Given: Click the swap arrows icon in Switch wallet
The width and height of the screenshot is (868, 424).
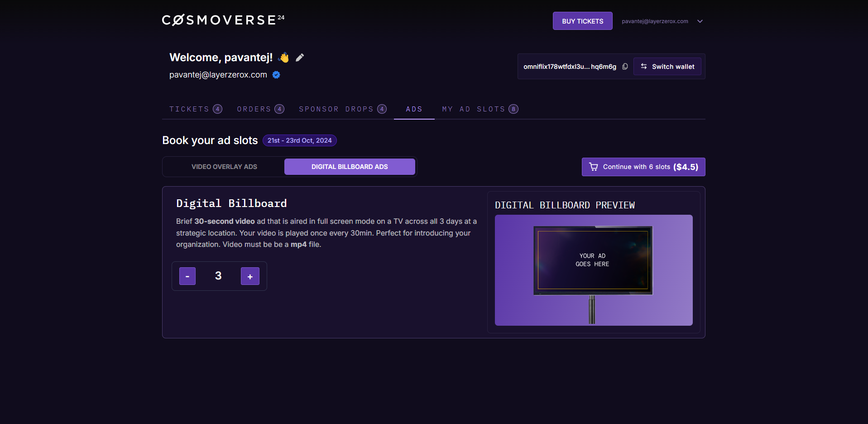Looking at the screenshot, I should [644, 67].
